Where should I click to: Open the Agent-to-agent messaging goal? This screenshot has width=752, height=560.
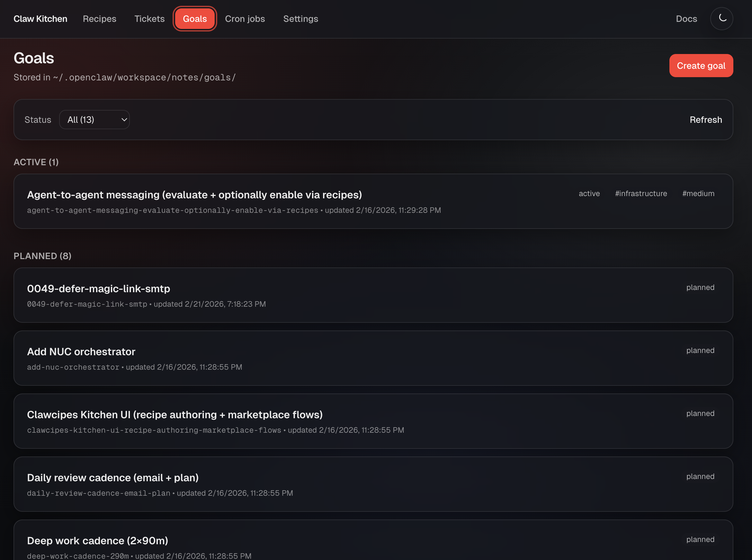click(x=194, y=195)
